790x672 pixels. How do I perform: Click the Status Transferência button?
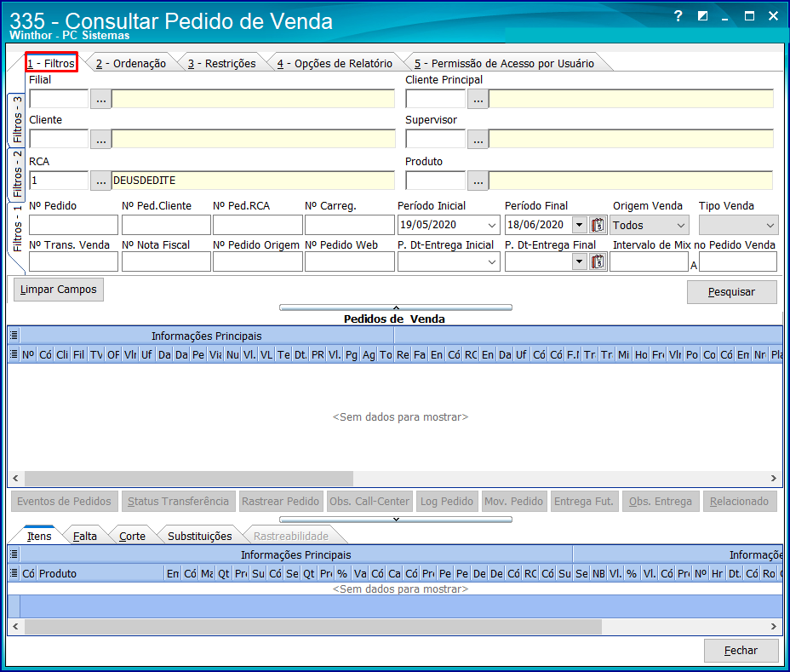click(179, 501)
